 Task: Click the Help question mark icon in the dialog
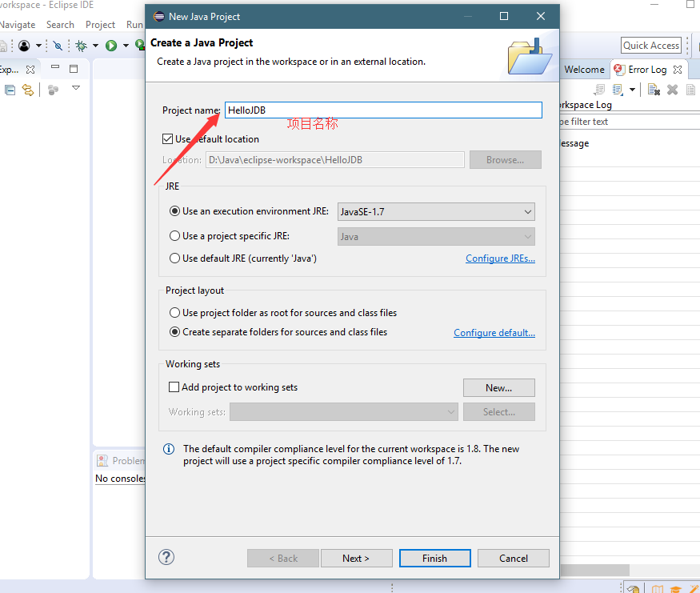coord(166,557)
